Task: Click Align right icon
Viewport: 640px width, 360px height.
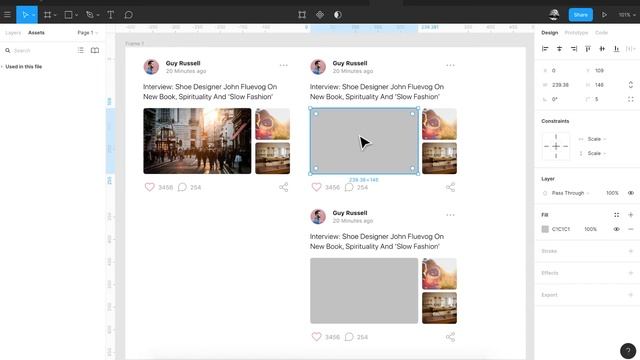Action: pos(574,49)
